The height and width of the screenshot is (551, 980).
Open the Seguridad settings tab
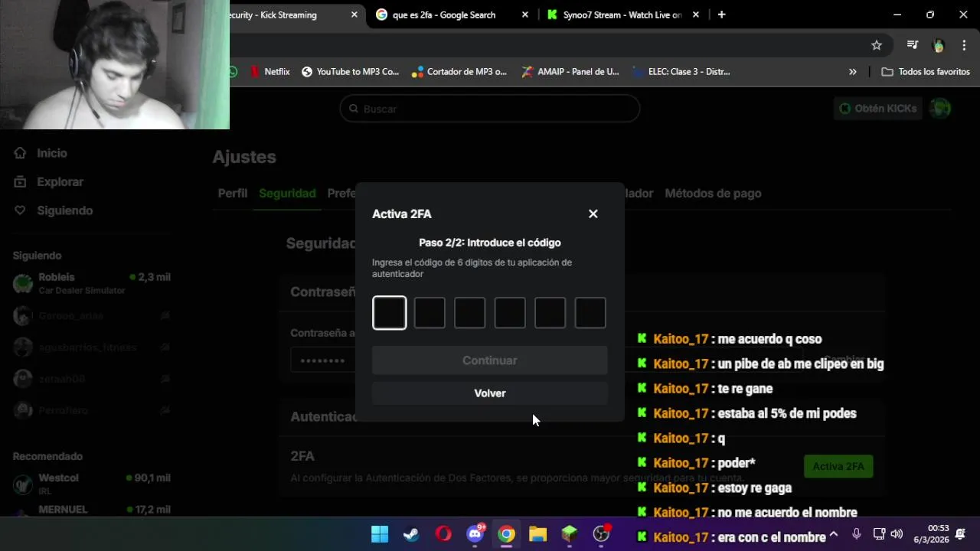coord(287,194)
